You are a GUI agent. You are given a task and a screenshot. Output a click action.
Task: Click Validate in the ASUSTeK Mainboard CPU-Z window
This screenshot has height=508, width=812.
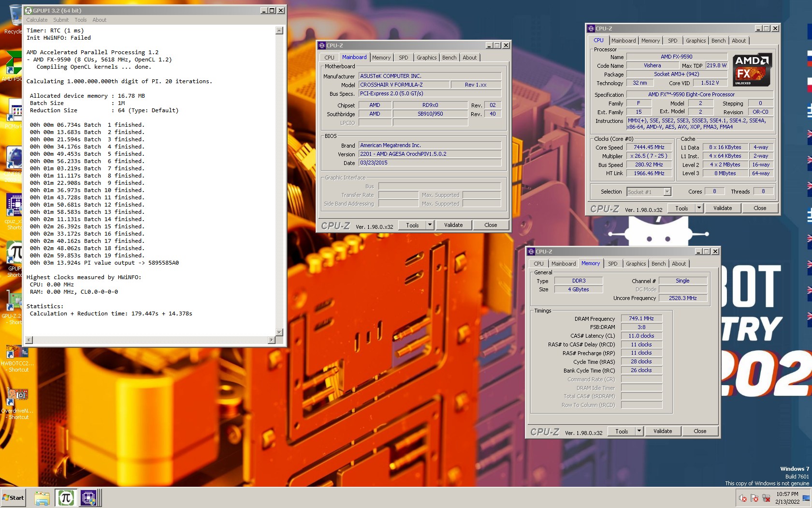point(453,225)
